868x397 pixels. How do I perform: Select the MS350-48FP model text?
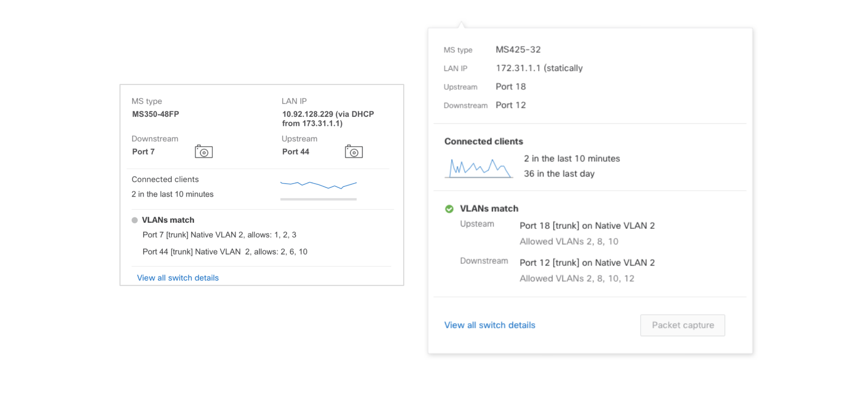tap(155, 114)
